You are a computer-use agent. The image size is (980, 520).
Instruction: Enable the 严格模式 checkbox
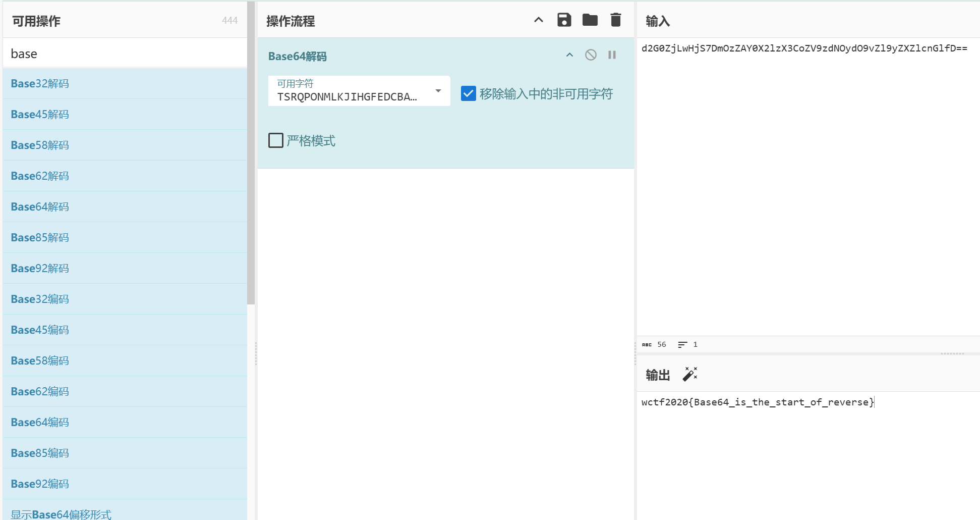[x=276, y=140]
